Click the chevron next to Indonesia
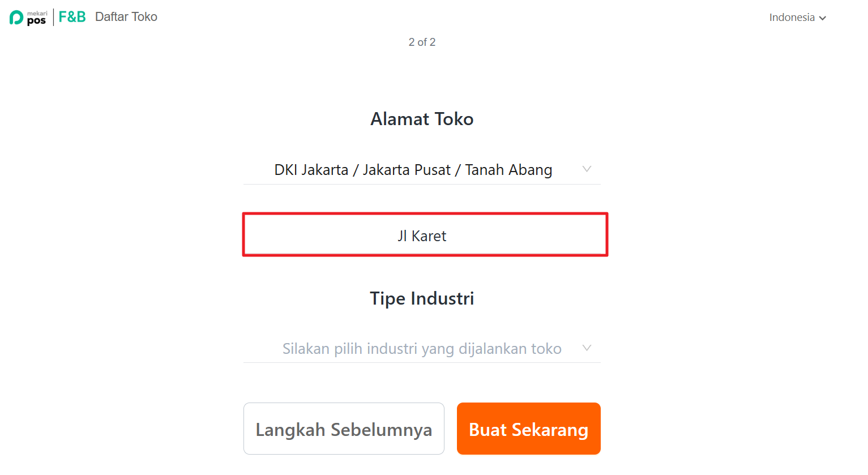This screenshot has width=868, height=475. [x=823, y=18]
